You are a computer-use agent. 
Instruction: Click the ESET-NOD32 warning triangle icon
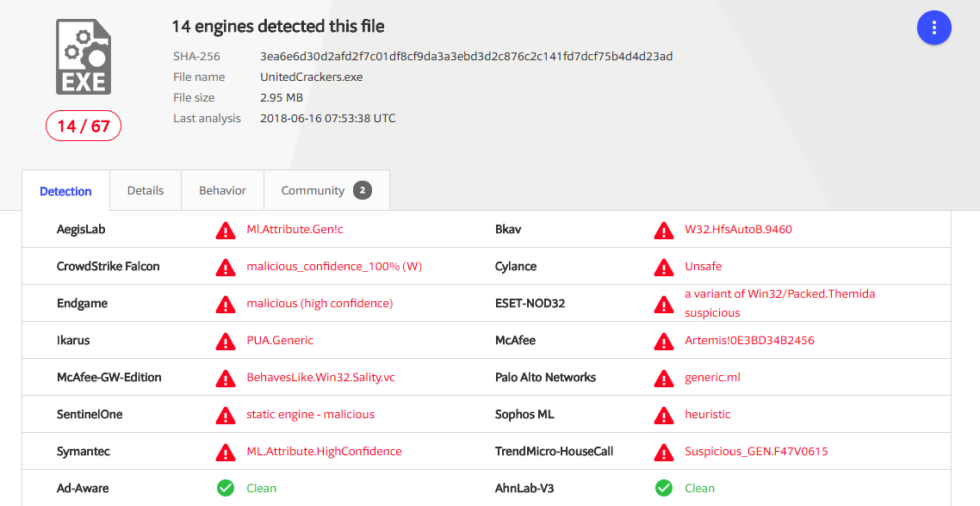tap(664, 304)
